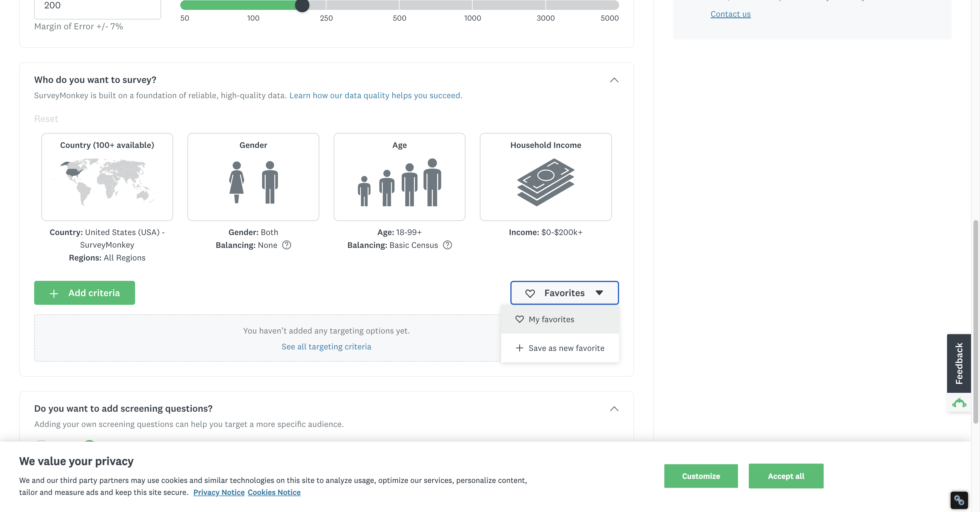Open the Contact us link

731,14
